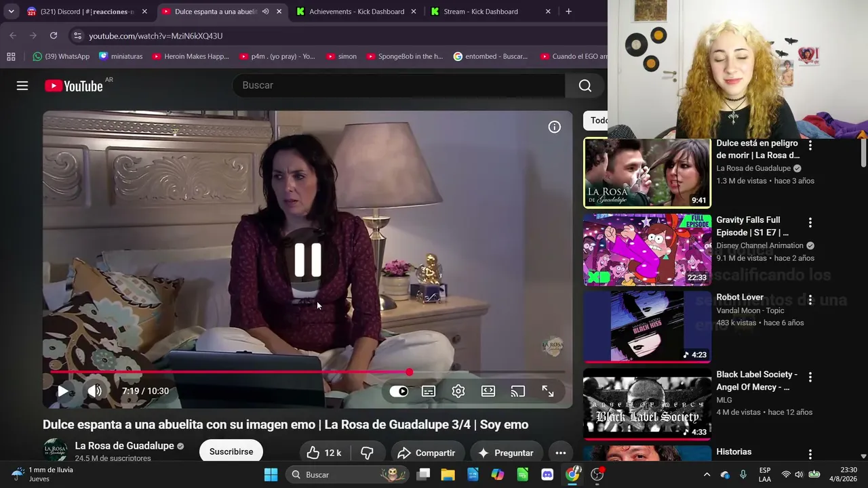The height and width of the screenshot is (488, 868).
Task: Open the Windows taskbar Buscar search box
Action: (349, 474)
